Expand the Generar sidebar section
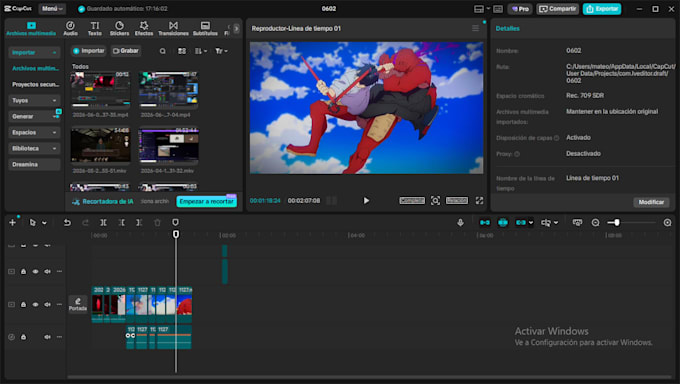680x384 pixels. 34,116
